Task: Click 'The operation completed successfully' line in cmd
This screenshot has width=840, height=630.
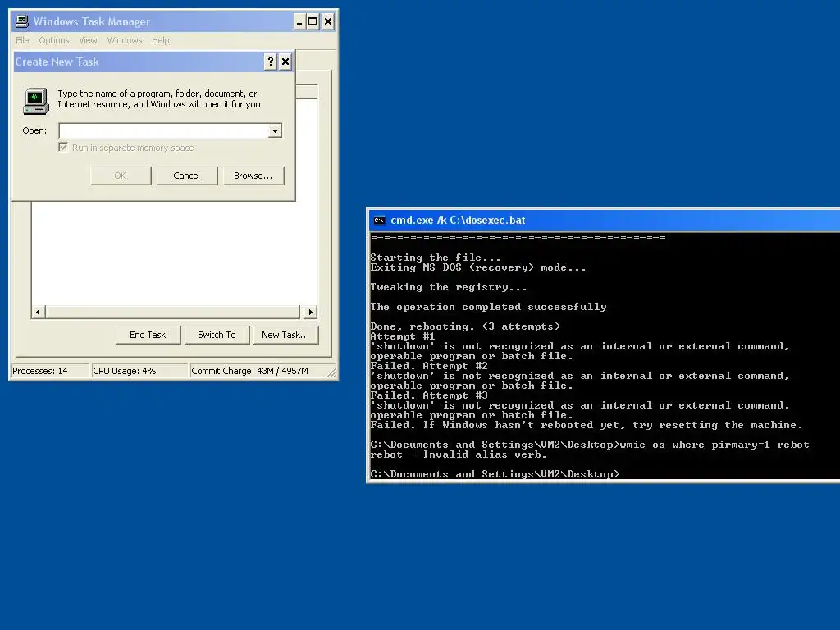Action: [489, 307]
